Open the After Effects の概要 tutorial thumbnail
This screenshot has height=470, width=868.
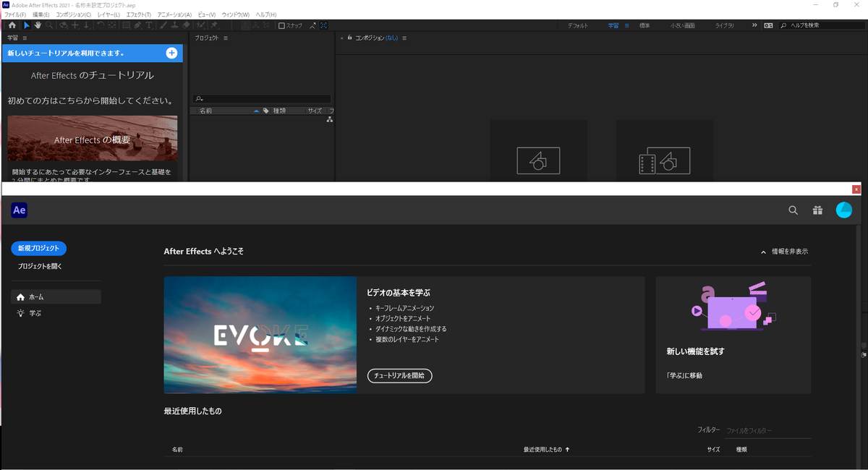pos(92,138)
